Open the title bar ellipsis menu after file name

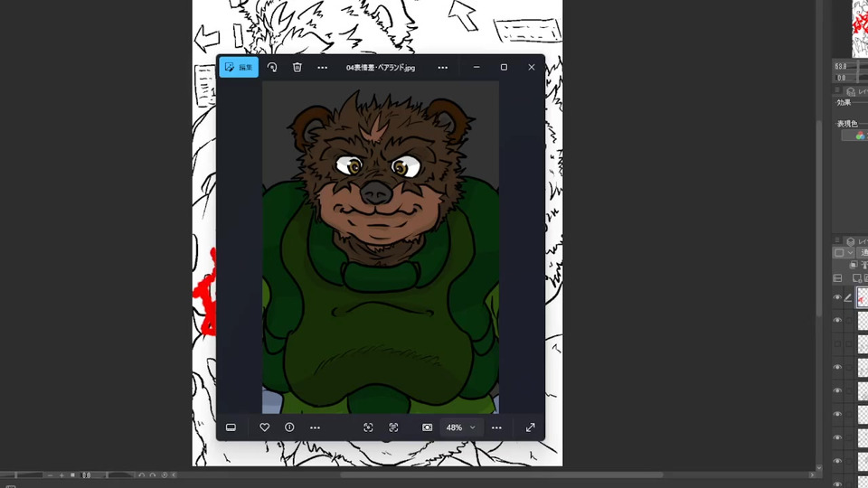tap(442, 68)
